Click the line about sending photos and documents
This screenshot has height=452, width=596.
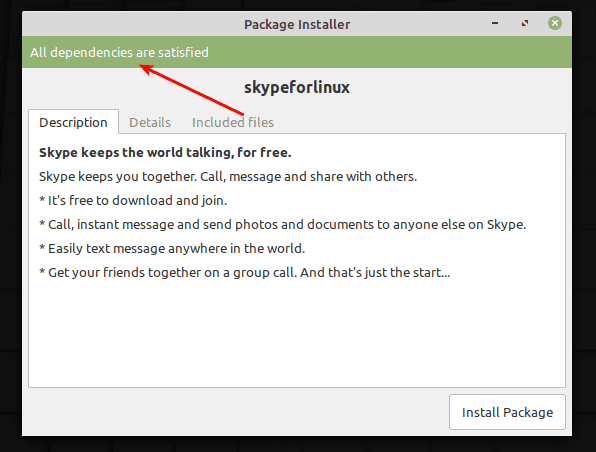[x=282, y=224]
